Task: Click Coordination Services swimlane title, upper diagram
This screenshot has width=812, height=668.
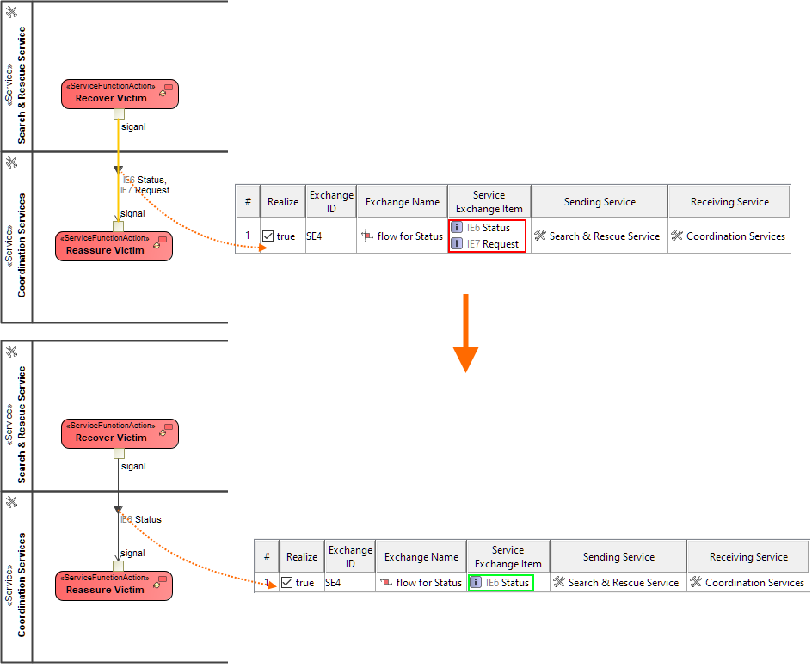Action: pyautogui.click(x=22, y=245)
